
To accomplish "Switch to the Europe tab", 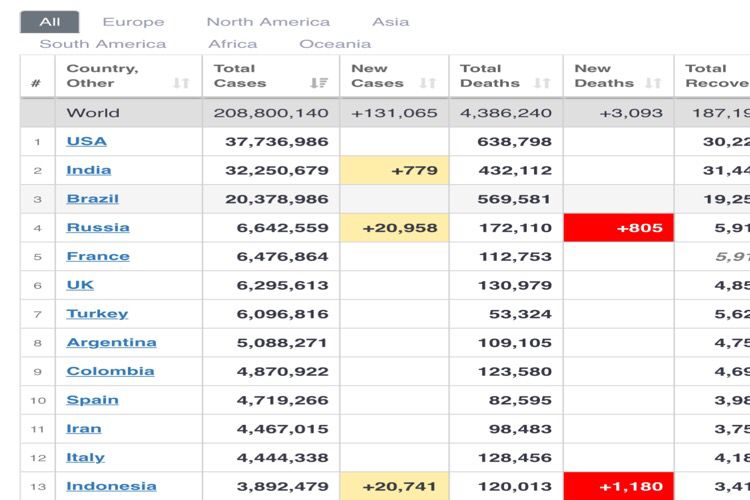I will [133, 22].
